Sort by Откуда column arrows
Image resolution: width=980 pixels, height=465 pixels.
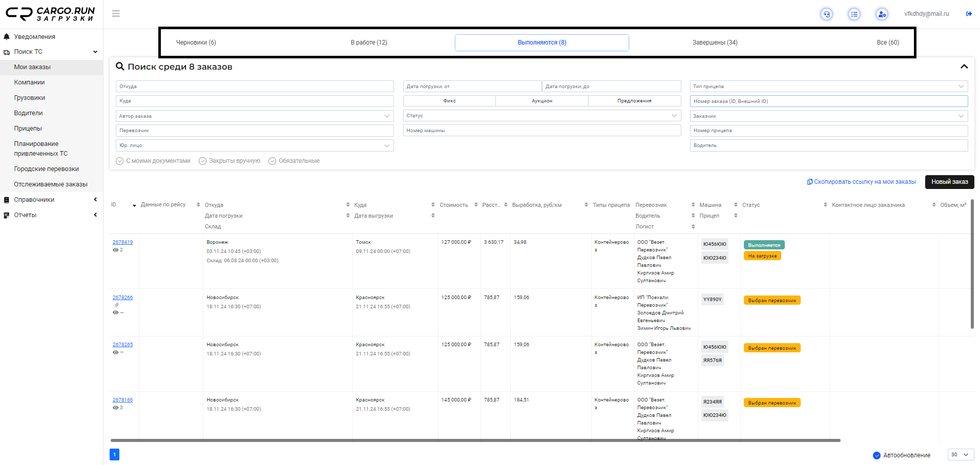(x=348, y=205)
